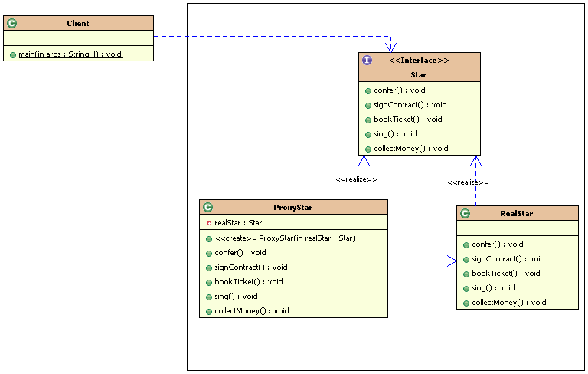This screenshot has width=588, height=374.
Task: Select signContract() in ProxyStar
Action: pyautogui.click(x=251, y=267)
